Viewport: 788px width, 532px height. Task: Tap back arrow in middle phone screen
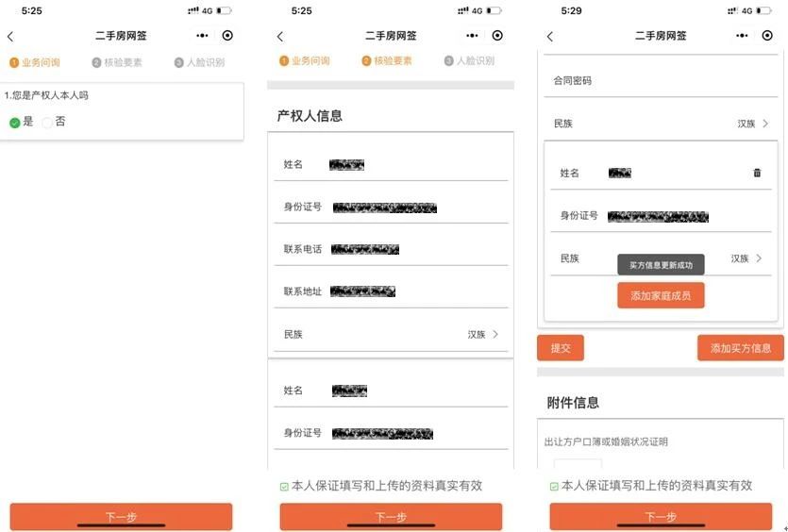point(280,36)
